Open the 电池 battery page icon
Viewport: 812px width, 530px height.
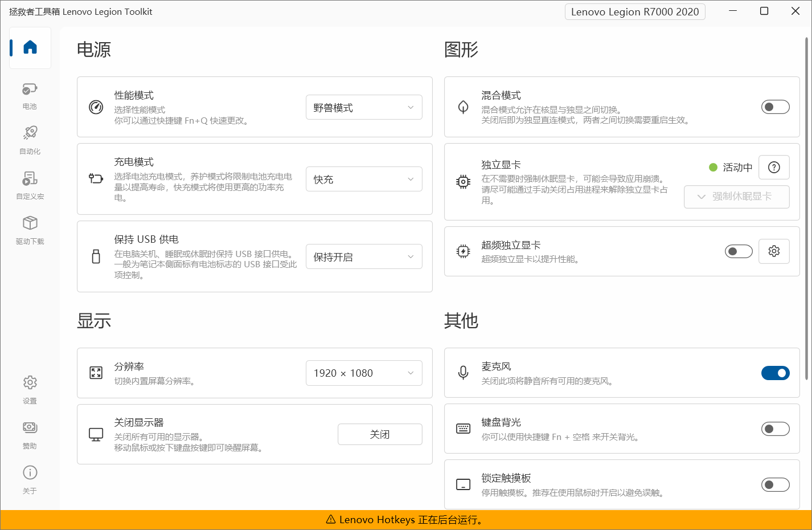pyautogui.click(x=30, y=89)
